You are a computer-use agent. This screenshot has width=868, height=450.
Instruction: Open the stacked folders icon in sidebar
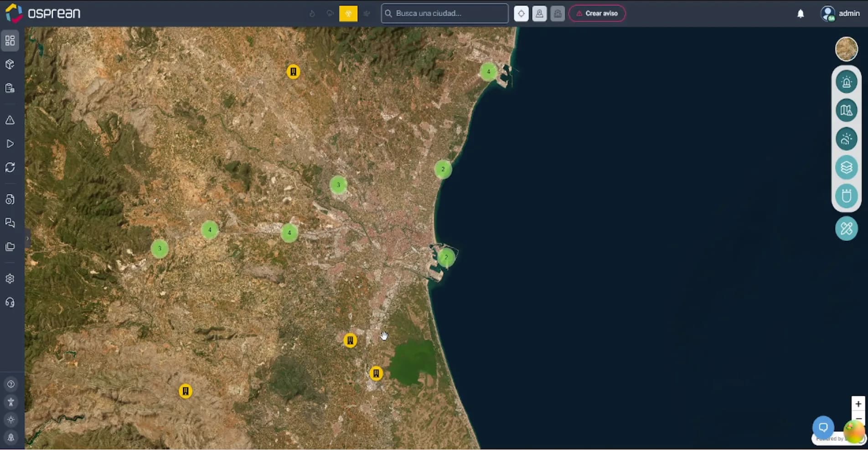tap(10, 246)
